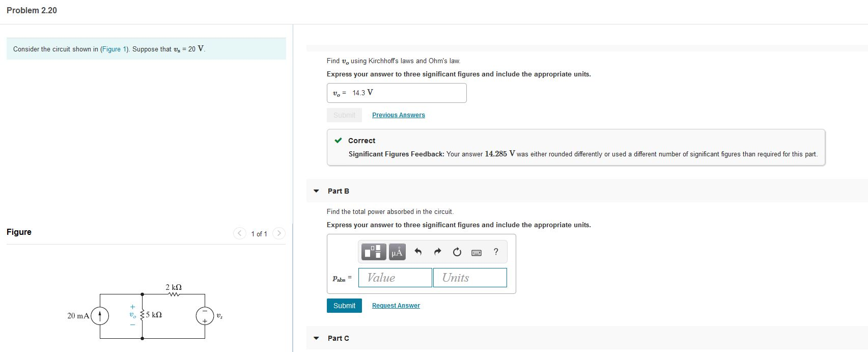Screen dimensions: 868x352
Task: Click the '2 kΩ' resistor label
Action: [x=174, y=287]
